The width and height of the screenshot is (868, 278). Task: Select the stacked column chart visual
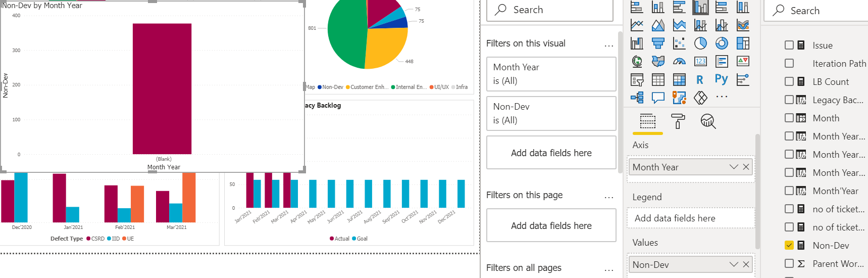pos(658,7)
